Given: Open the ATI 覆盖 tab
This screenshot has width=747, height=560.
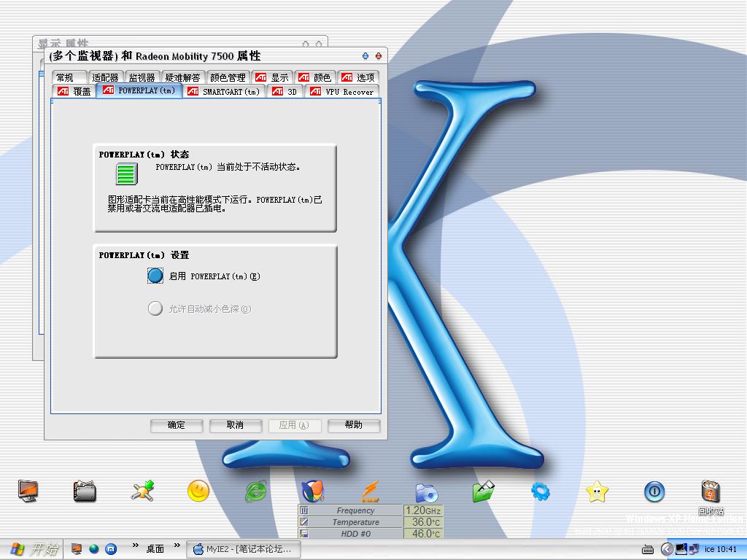Looking at the screenshot, I should click(74, 91).
